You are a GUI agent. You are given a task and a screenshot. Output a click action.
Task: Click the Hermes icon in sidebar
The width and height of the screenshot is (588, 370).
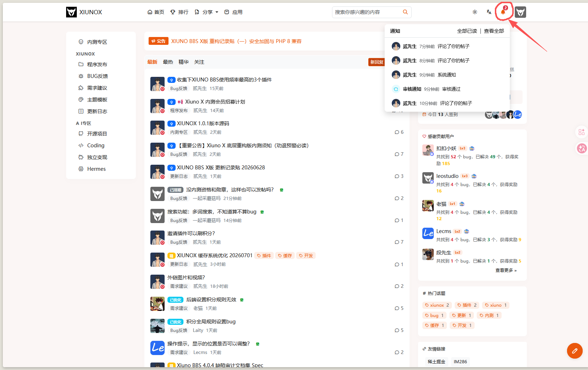tap(81, 169)
